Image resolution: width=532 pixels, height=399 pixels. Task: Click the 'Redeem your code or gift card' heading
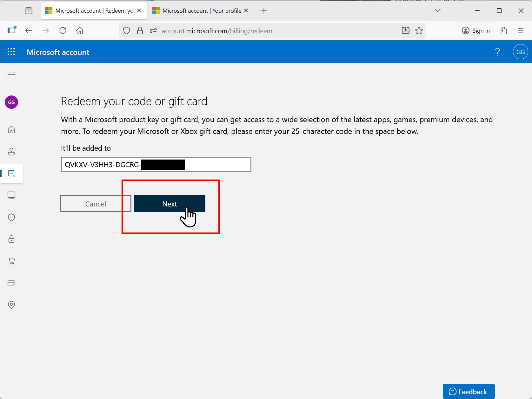[x=134, y=101]
